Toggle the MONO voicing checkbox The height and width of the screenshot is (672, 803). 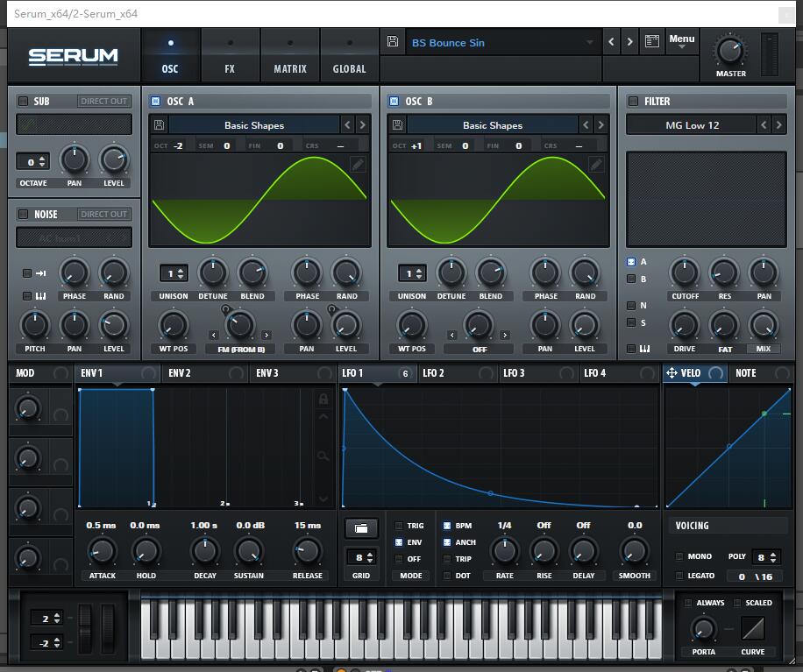(x=679, y=556)
